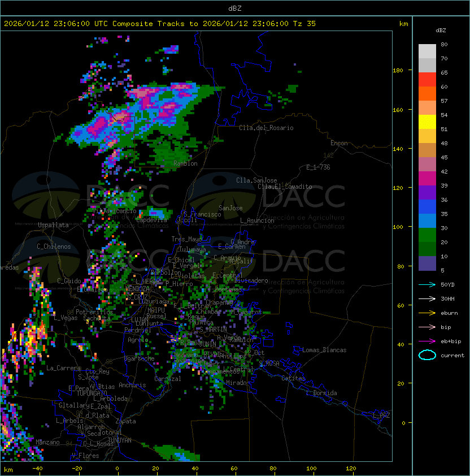Viewport: 470px width, 476px height.
Task: Select the magenta 39-42 dBZ swatch
Action: click(x=427, y=179)
